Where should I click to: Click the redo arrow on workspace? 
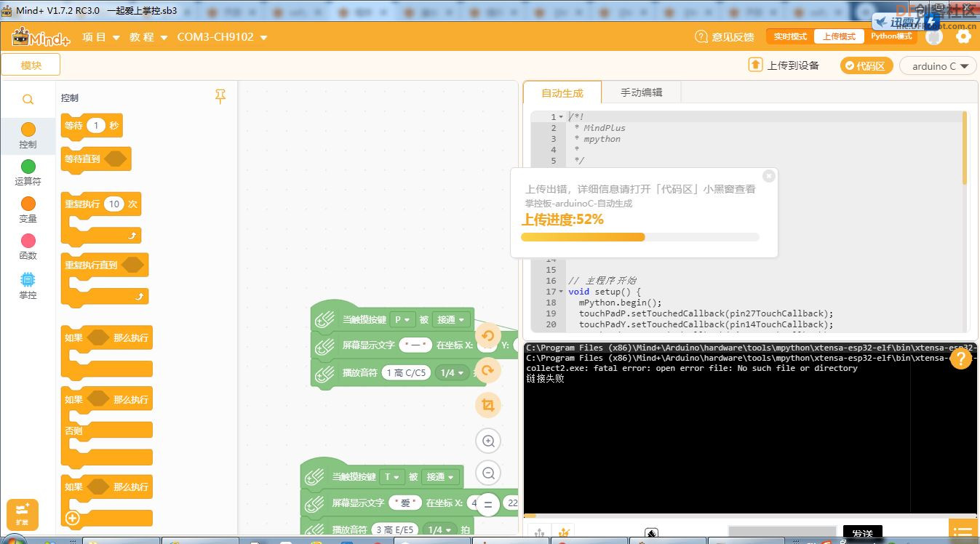[x=488, y=370]
